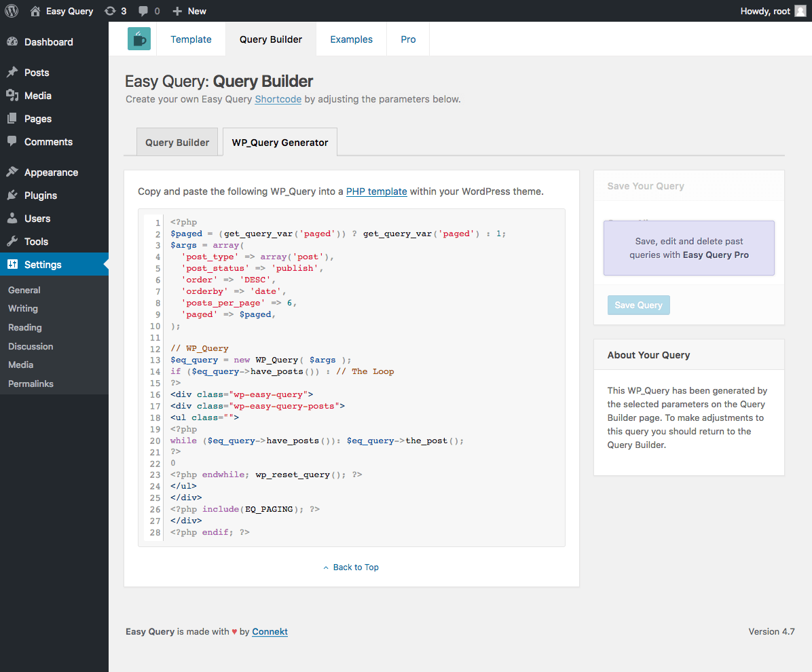Screen dimensions: 812x672
Task: Click the Appearance paintbrush icon
Action: click(12, 172)
